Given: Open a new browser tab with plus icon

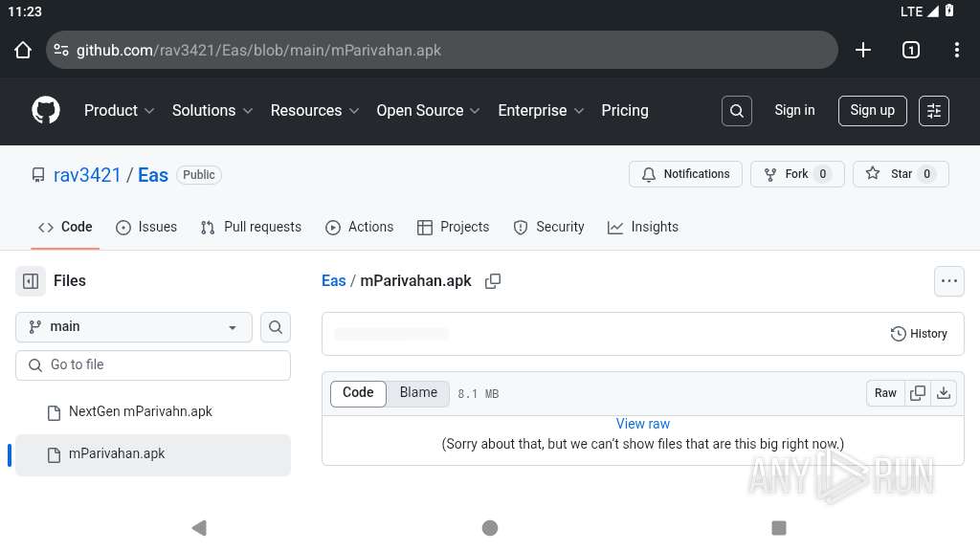Looking at the screenshot, I should click(863, 50).
